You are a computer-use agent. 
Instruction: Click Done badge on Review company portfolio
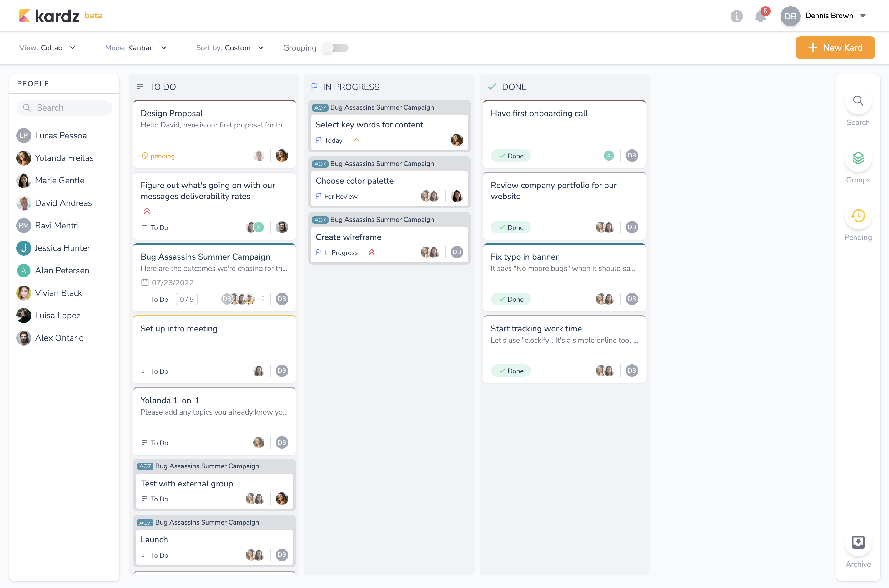510,227
